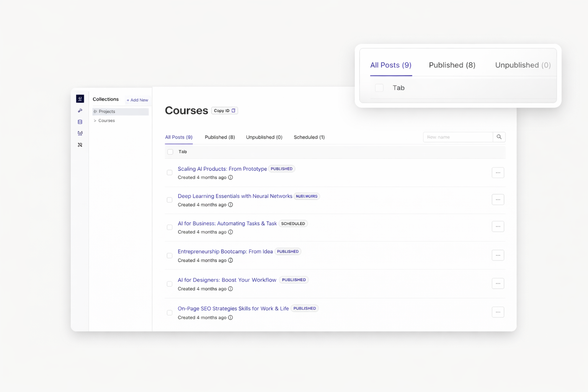The width and height of the screenshot is (588, 392).
Task: Check the Deep Learning Essentials row checkbox
Action: point(170,200)
